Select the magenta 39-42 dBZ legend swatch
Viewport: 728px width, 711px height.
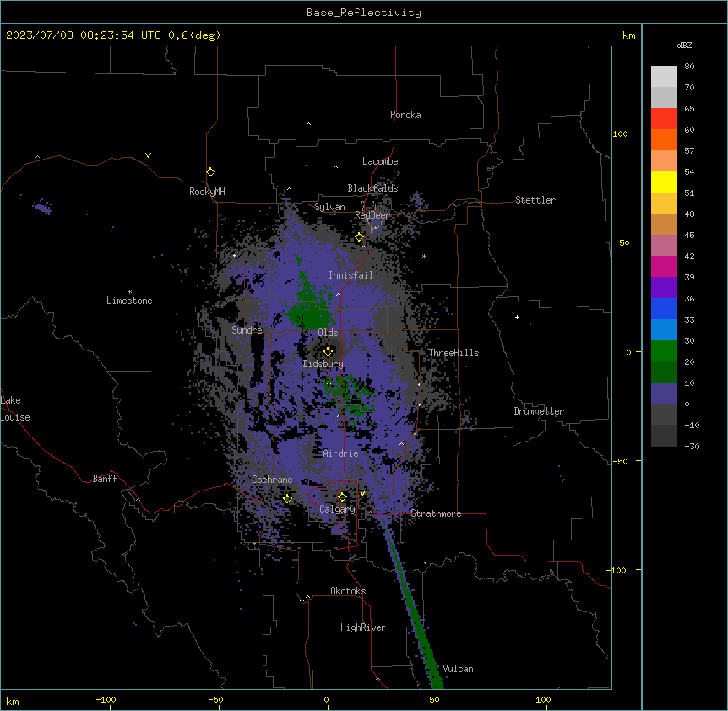[x=664, y=266]
